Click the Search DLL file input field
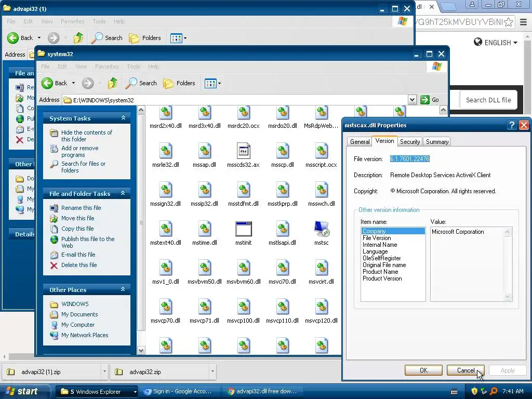Screen dimensions: 532x399 click(488, 100)
